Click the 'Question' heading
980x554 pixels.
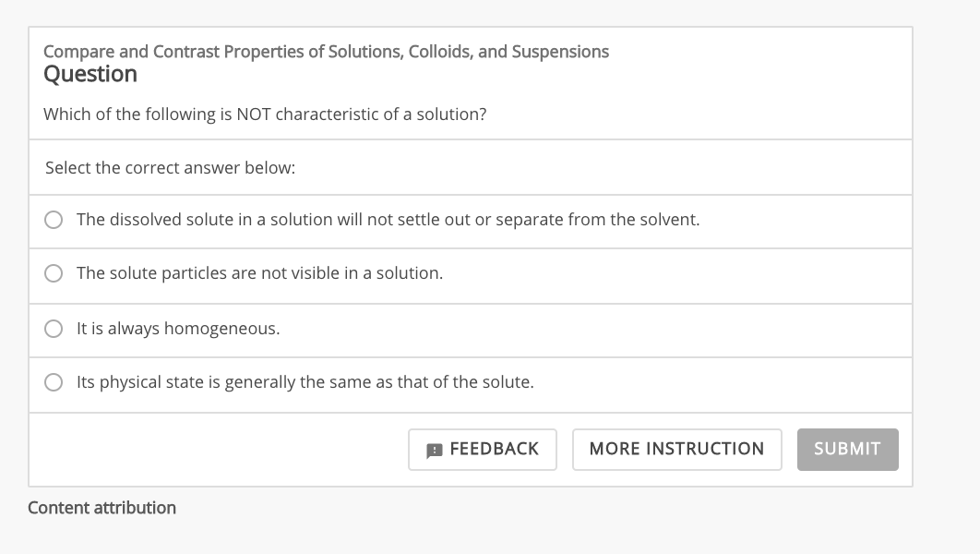pos(90,73)
